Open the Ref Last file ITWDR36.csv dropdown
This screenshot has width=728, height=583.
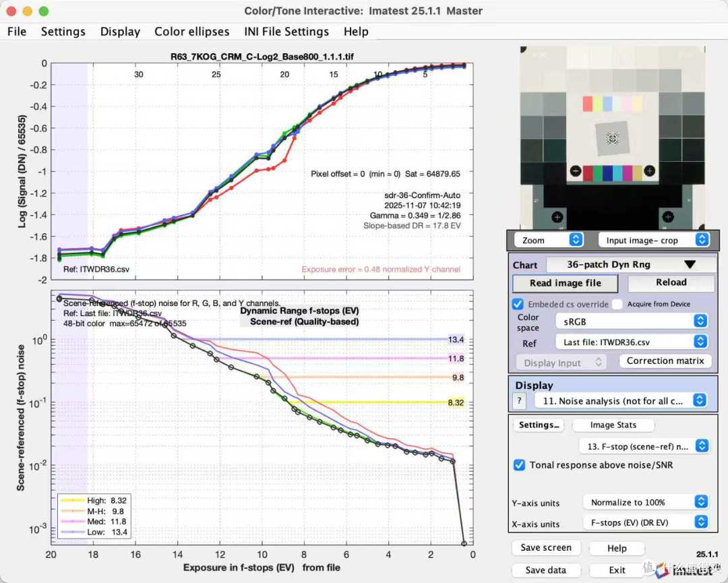coord(632,342)
